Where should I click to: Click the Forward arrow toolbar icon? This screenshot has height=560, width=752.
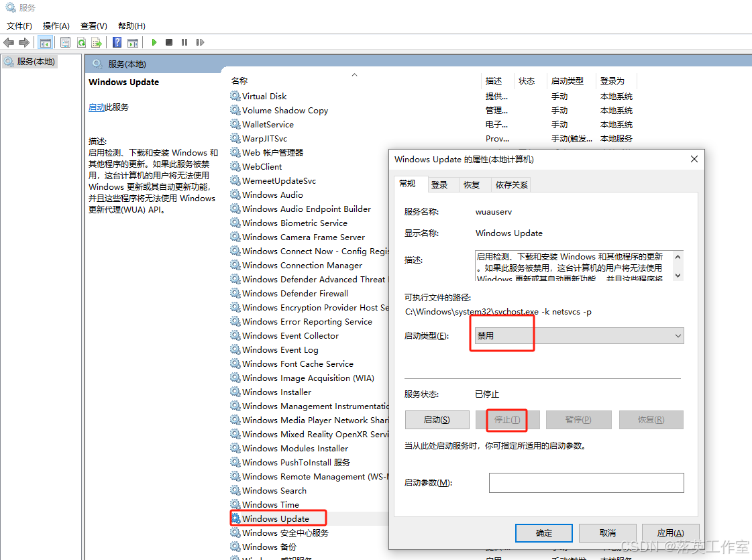24,43
